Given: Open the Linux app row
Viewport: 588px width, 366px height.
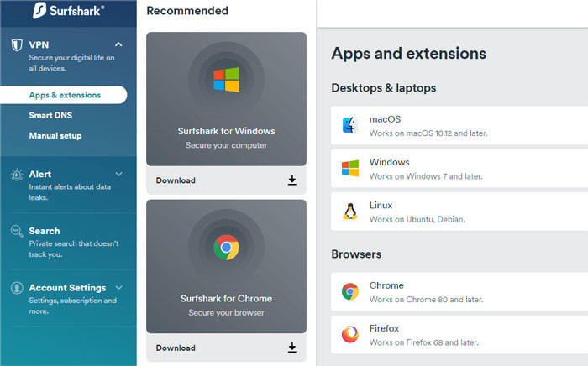Looking at the screenshot, I should coord(459,212).
